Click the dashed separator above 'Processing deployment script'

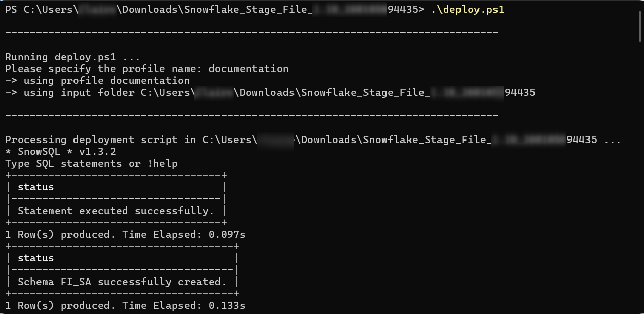(251, 116)
